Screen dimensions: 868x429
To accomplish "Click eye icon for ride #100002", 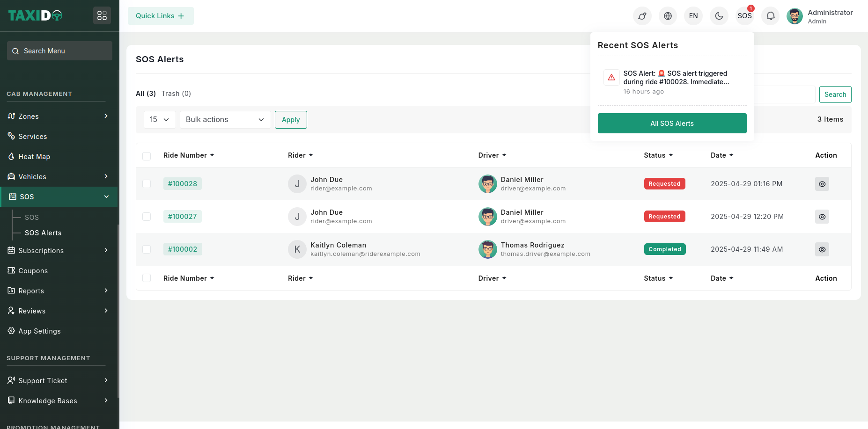I will [x=822, y=249].
